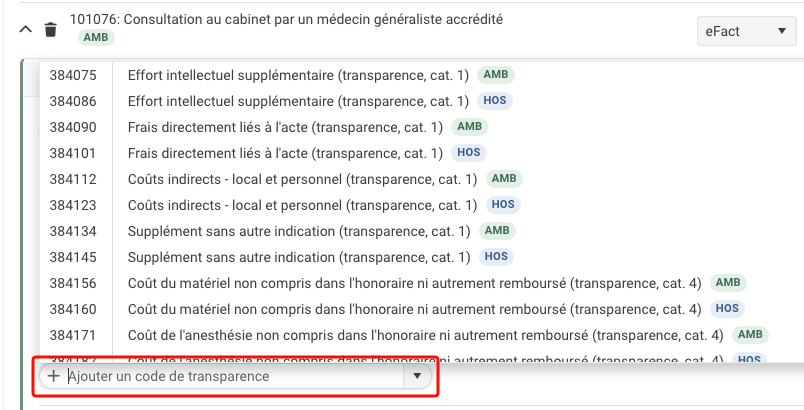804x410 pixels.
Task: Click the AMB badge under consultation title
Action: (x=96, y=37)
